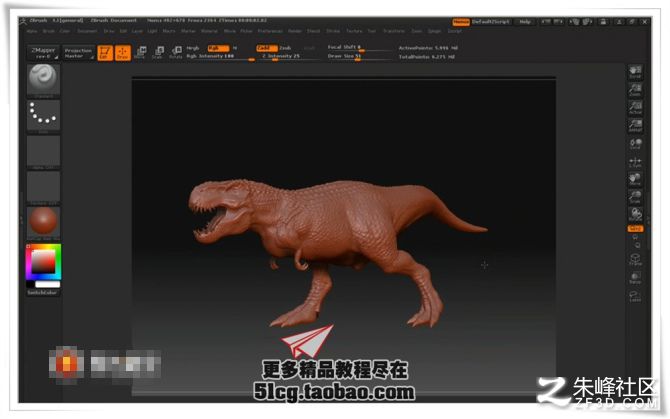This screenshot has height=419, width=670.
Task: Pick a color in the color picker square
Action: (x=44, y=262)
